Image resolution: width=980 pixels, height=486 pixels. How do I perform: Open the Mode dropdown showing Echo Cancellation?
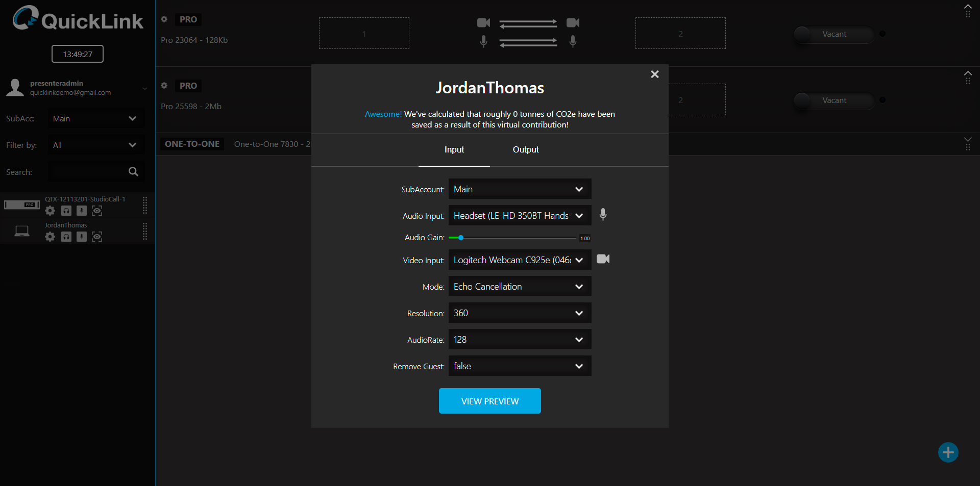pyautogui.click(x=520, y=287)
